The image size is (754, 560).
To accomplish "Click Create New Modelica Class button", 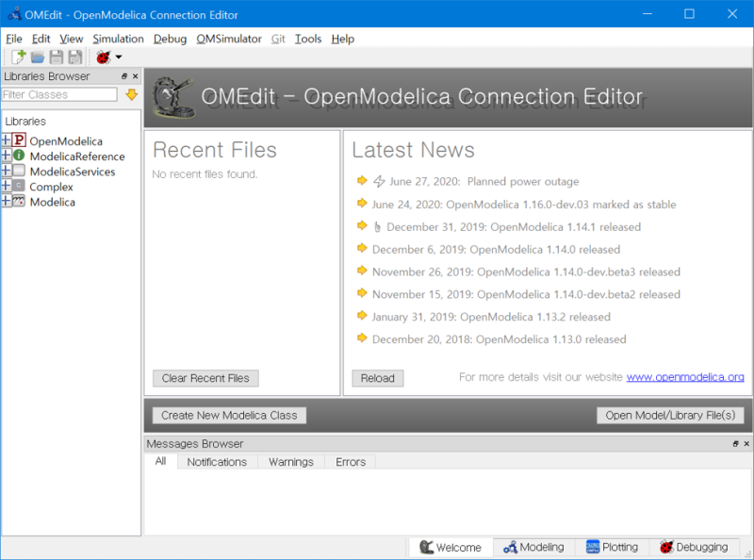I will click(229, 415).
